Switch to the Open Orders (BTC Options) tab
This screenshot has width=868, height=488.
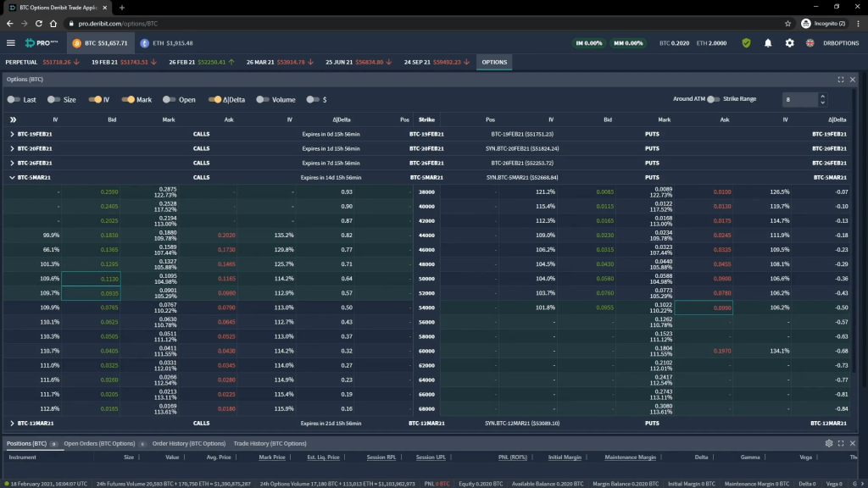click(102, 443)
